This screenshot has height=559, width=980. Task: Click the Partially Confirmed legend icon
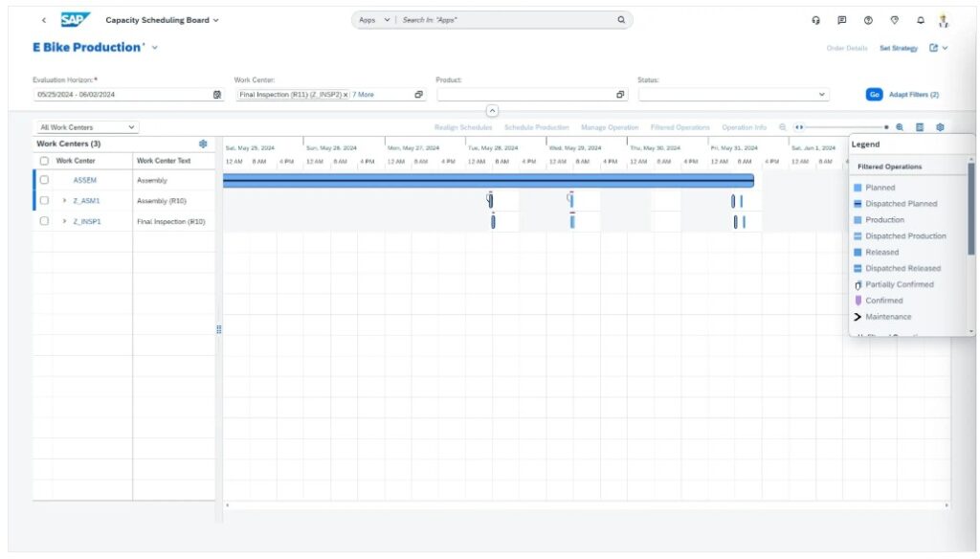point(858,284)
